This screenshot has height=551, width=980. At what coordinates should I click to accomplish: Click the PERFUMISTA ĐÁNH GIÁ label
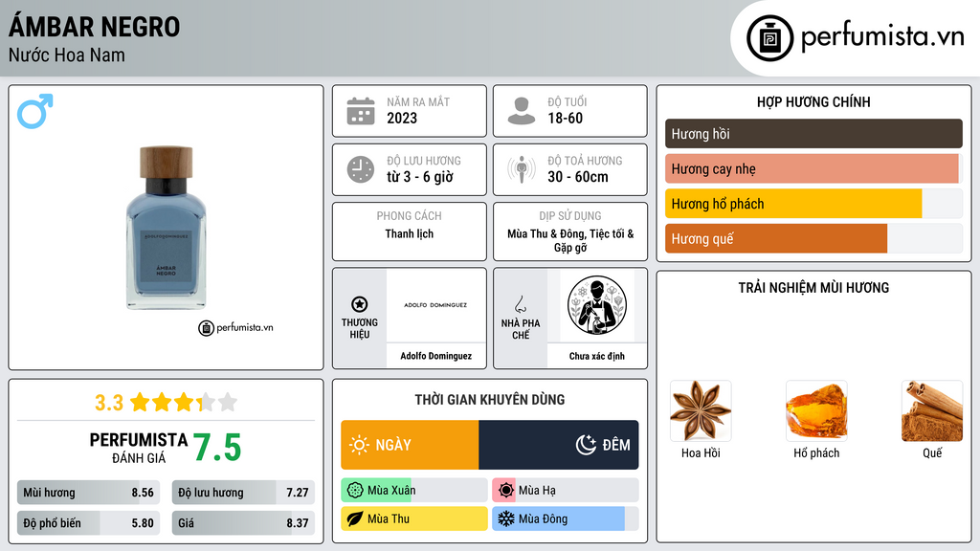click(138, 448)
